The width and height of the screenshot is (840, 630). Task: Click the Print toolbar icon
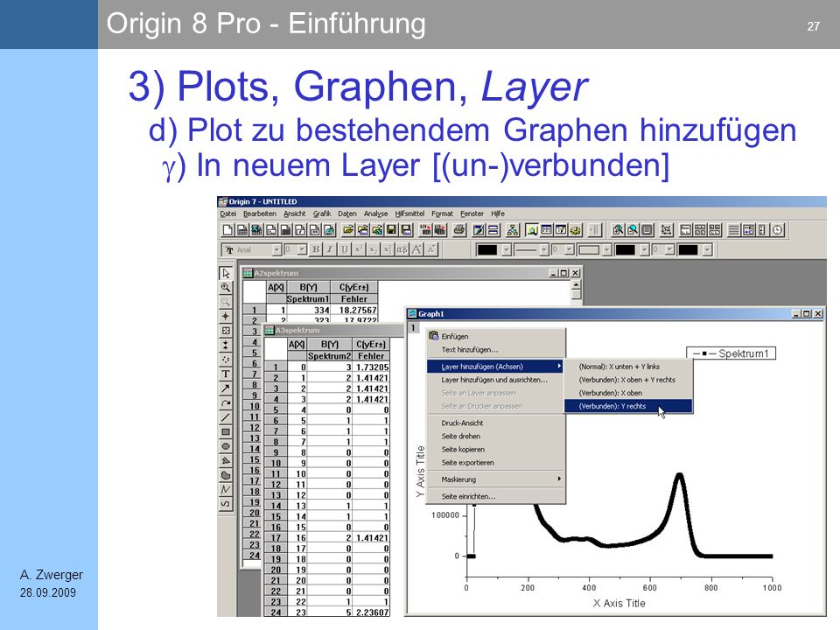459,230
